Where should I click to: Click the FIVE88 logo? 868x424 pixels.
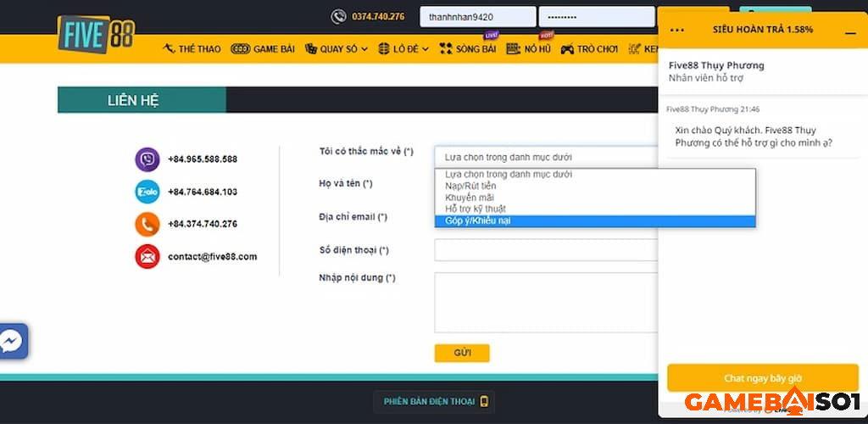pyautogui.click(x=95, y=36)
